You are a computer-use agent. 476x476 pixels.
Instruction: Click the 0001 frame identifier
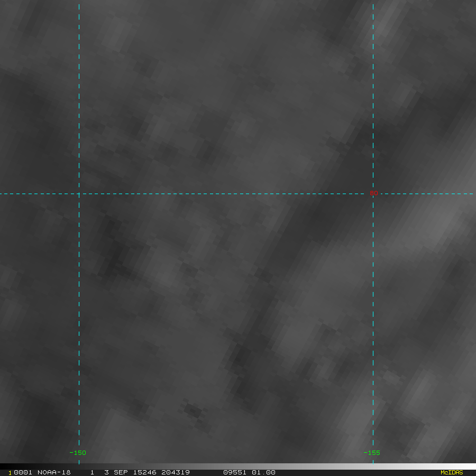click(23, 472)
